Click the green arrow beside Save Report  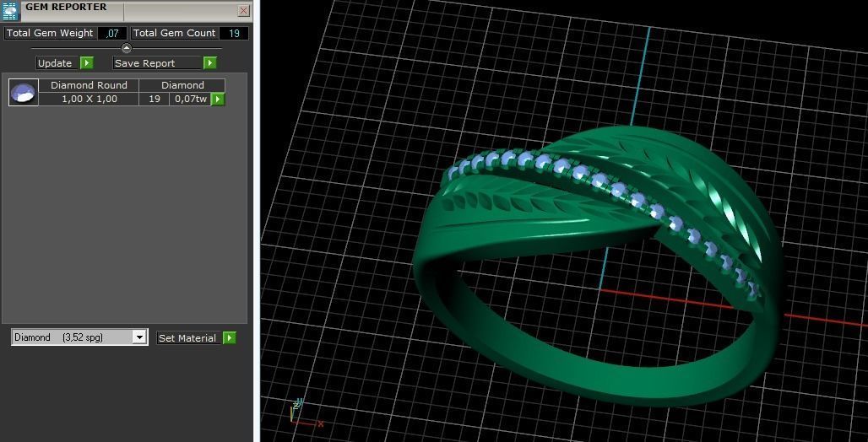pyautogui.click(x=209, y=63)
